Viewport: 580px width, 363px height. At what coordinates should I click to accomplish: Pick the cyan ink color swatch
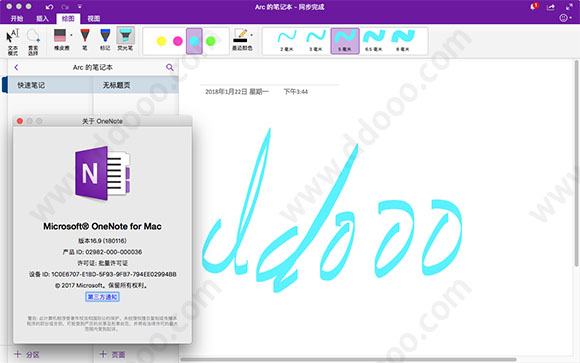pyautogui.click(x=194, y=41)
